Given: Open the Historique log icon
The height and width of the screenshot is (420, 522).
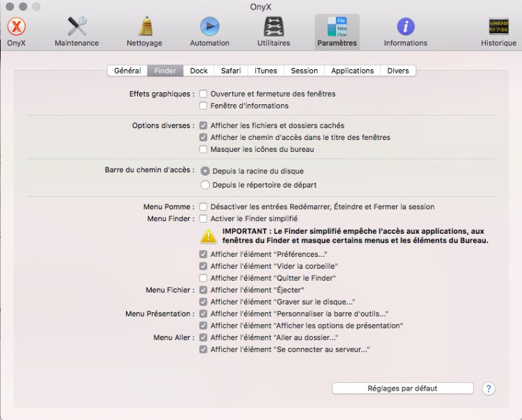Looking at the screenshot, I should (498, 27).
